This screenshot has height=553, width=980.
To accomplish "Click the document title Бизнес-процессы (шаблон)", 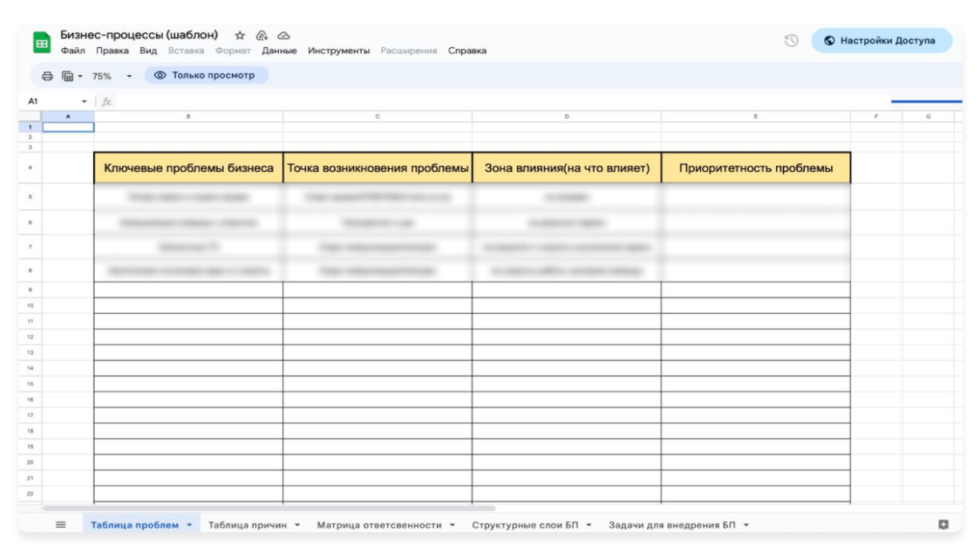I will [x=139, y=35].
